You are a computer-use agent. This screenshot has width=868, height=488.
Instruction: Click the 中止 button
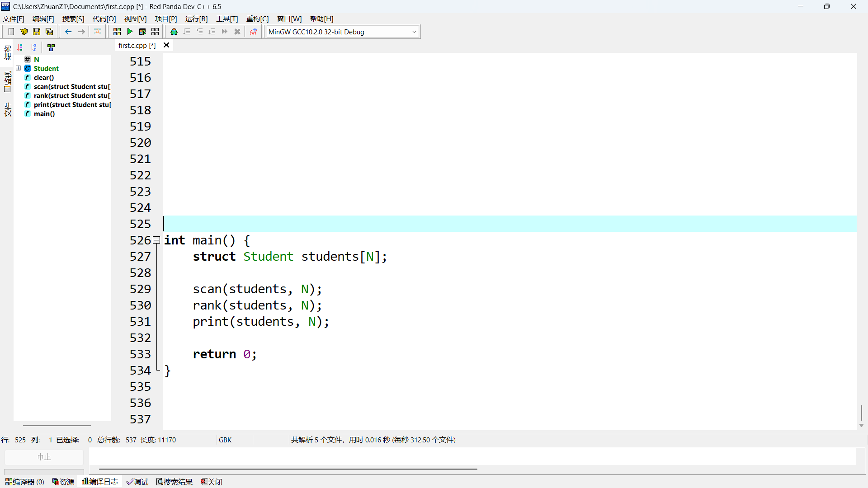click(44, 457)
